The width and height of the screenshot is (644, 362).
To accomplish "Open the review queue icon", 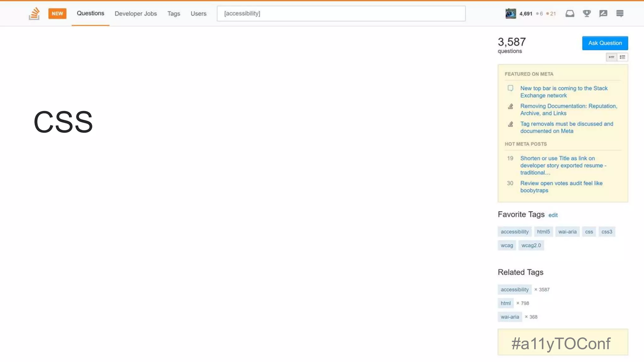I will [x=603, y=14].
